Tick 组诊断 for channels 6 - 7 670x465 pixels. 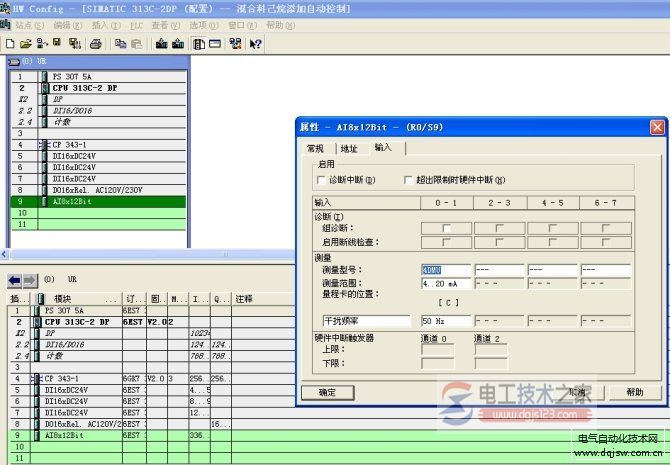click(x=605, y=229)
